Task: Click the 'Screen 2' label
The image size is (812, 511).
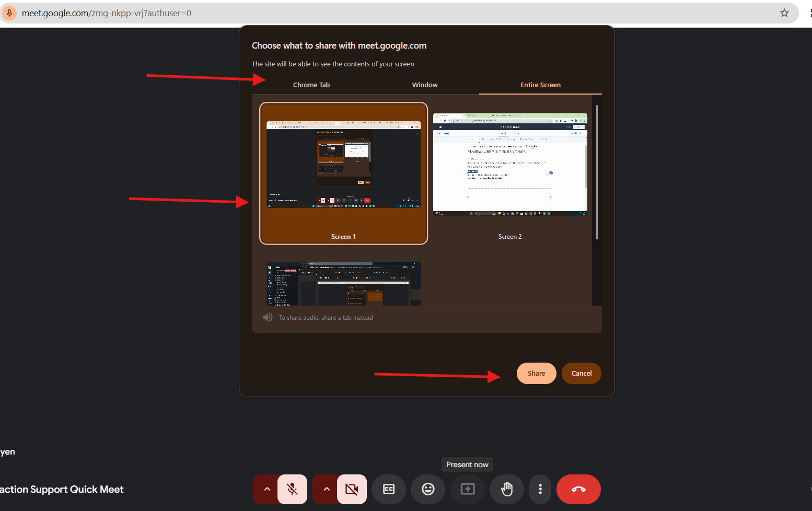Action: pyautogui.click(x=510, y=237)
